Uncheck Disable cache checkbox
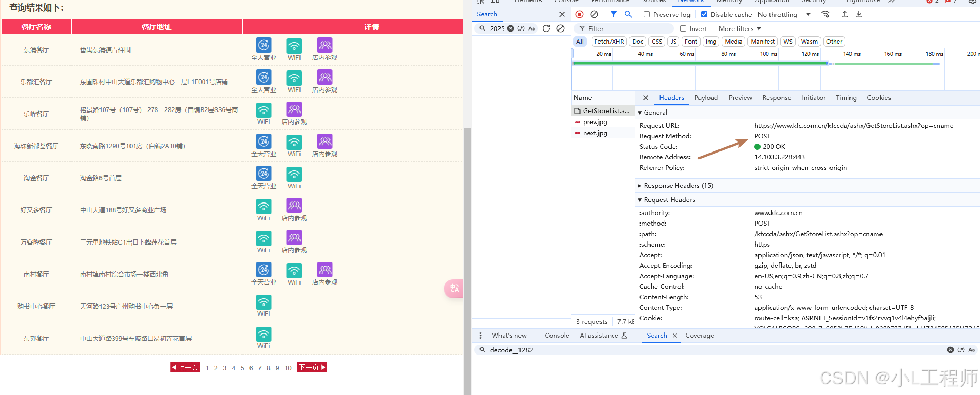 click(x=704, y=14)
